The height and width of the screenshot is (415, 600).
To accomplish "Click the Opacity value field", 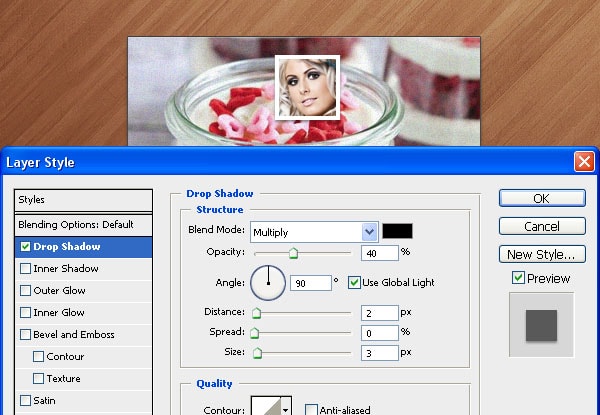I will [380, 253].
